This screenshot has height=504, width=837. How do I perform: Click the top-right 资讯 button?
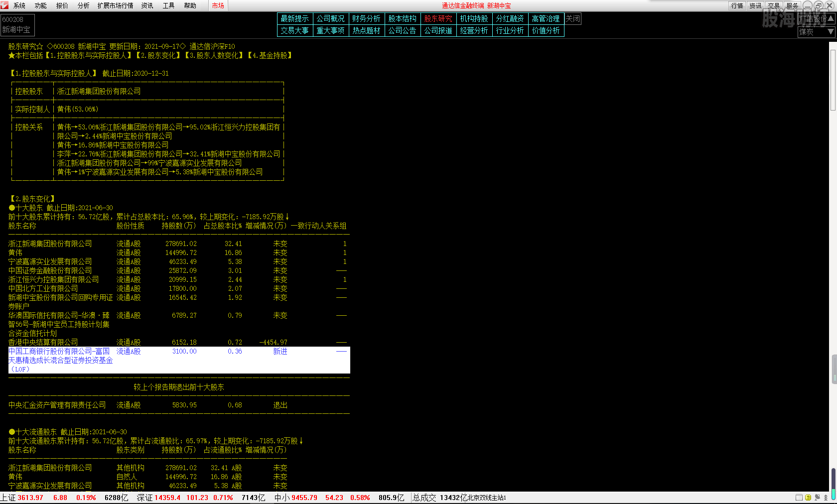tap(756, 5)
